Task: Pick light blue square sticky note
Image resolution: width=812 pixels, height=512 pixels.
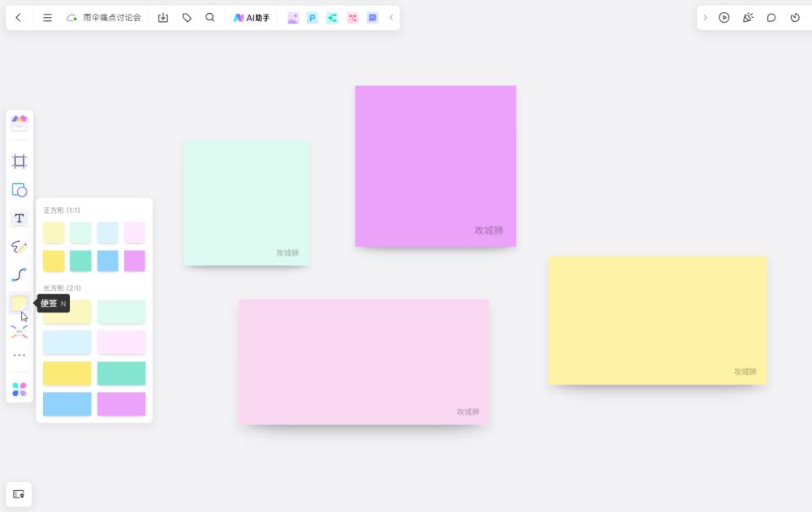Action: tap(108, 232)
